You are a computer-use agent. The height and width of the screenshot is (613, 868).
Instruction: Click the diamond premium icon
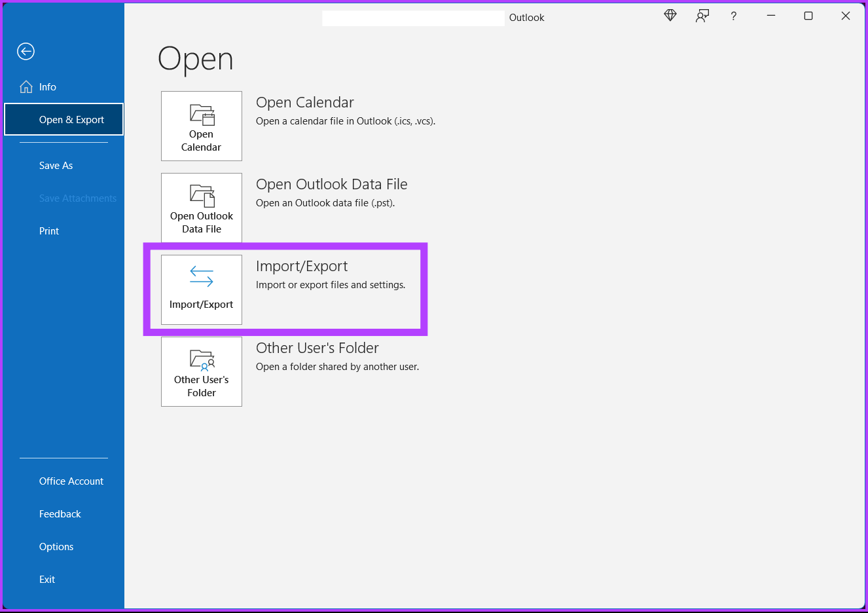(x=670, y=16)
